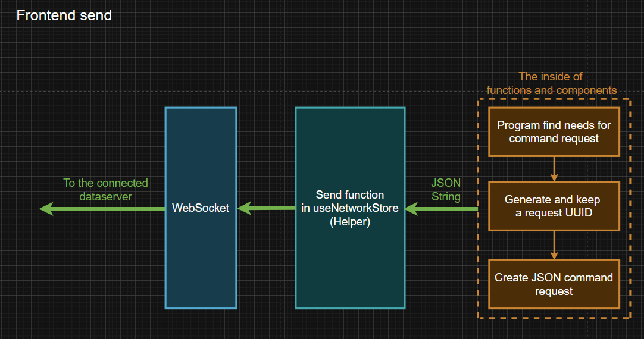Select the bottom edge of the dashed orange container

point(554,318)
